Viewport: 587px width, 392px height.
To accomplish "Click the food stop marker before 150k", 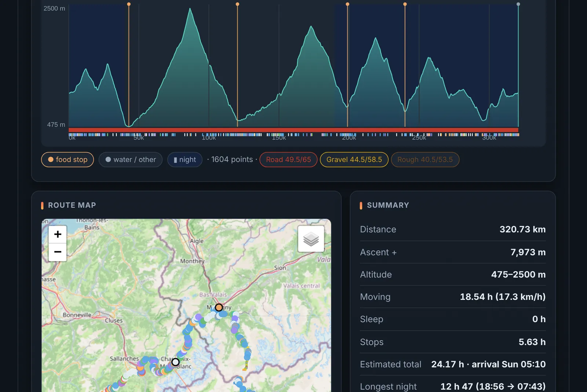I will click(x=237, y=4).
